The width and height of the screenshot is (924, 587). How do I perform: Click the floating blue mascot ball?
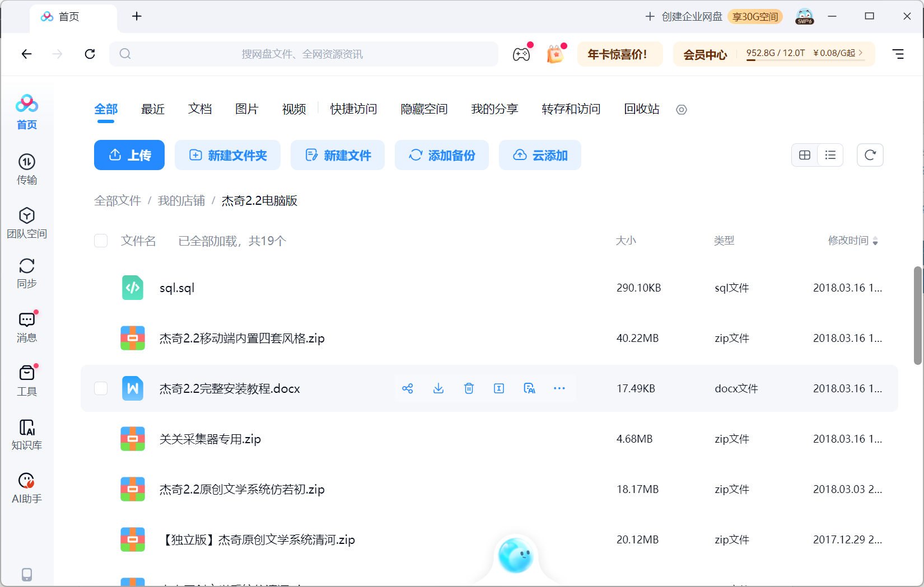516,556
